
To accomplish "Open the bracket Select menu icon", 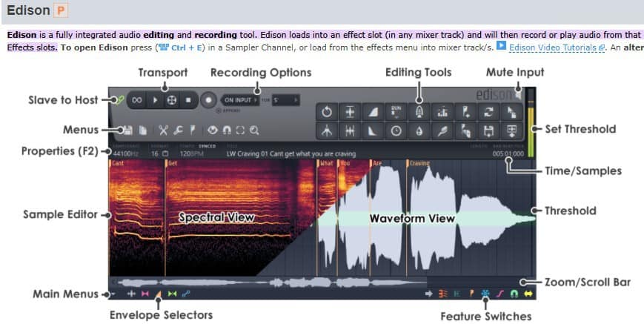I will 240,130.
